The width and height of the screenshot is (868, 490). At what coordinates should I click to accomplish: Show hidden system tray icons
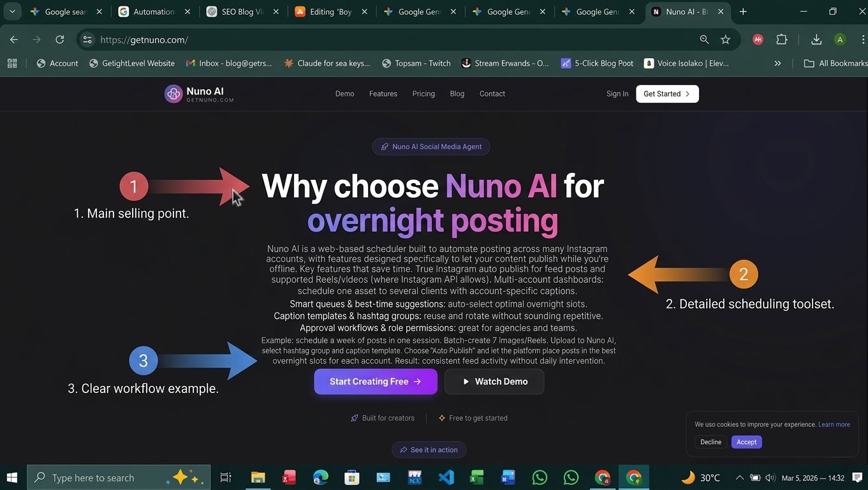(739, 477)
